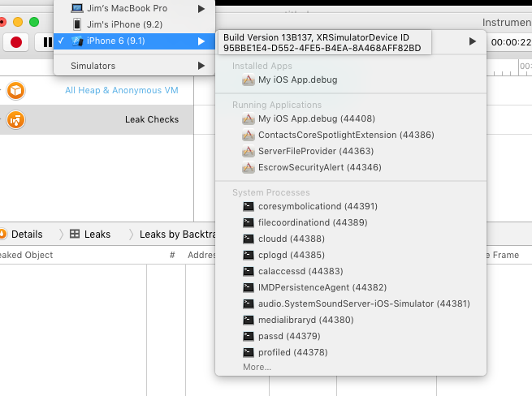
Task: Click the Leaks grid icon
Action: [x=75, y=234]
